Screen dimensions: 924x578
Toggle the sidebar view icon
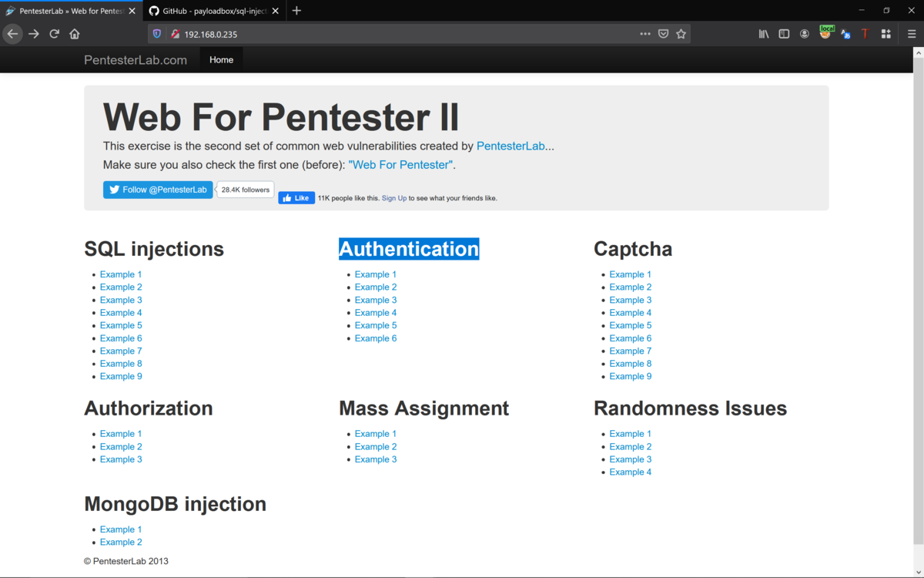click(x=784, y=34)
